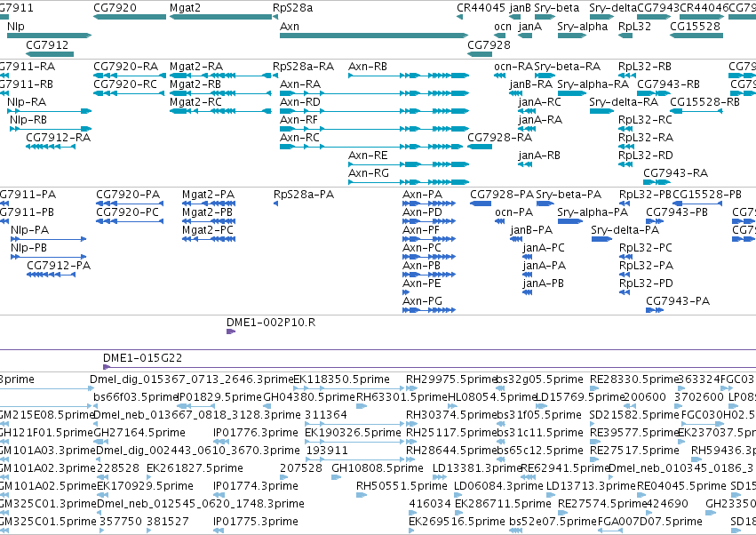Select the CG15528 gene label
Screen dimensions: 756x535
(695, 27)
